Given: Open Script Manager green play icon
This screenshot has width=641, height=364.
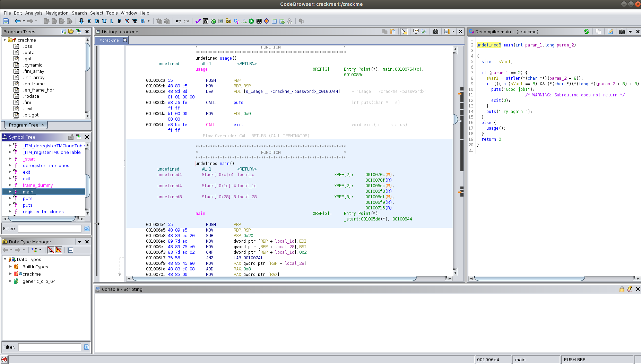Looking at the screenshot, I should pos(251,21).
